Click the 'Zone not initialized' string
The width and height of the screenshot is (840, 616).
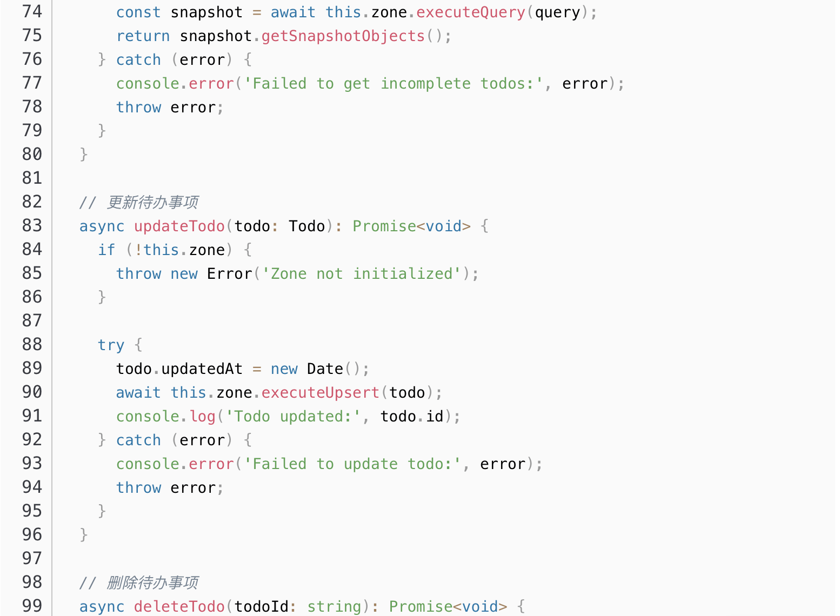point(361,273)
